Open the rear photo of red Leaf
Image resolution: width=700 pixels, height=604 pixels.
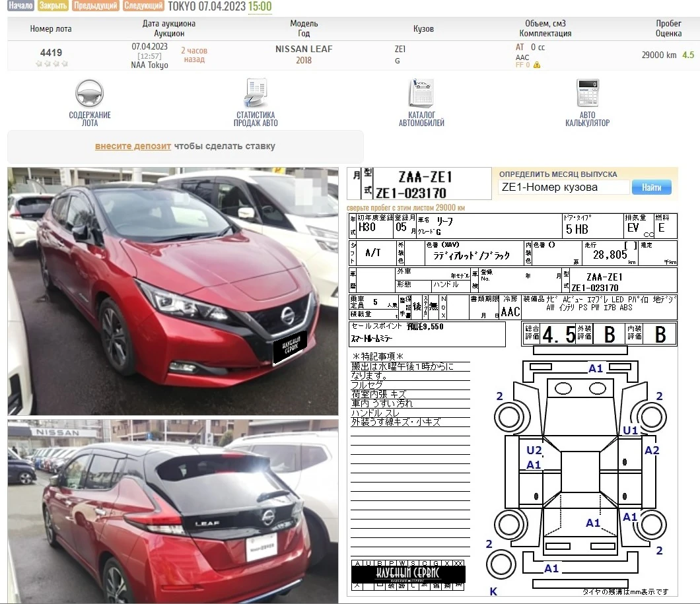click(173, 511)
